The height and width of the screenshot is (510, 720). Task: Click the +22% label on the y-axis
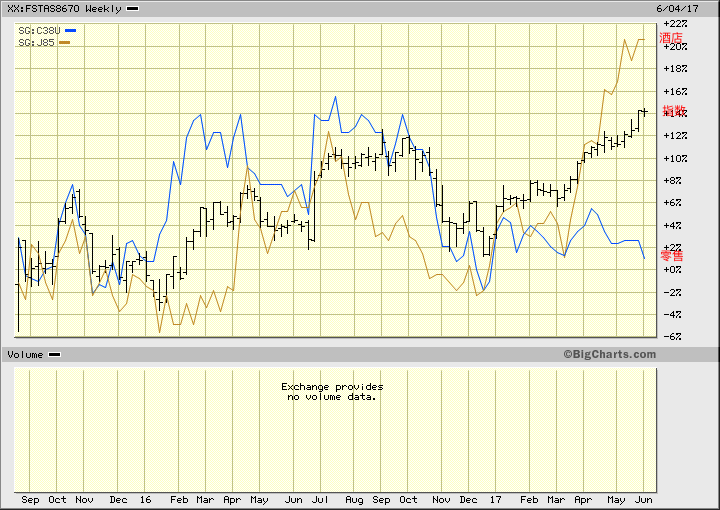tap(675, 23)
